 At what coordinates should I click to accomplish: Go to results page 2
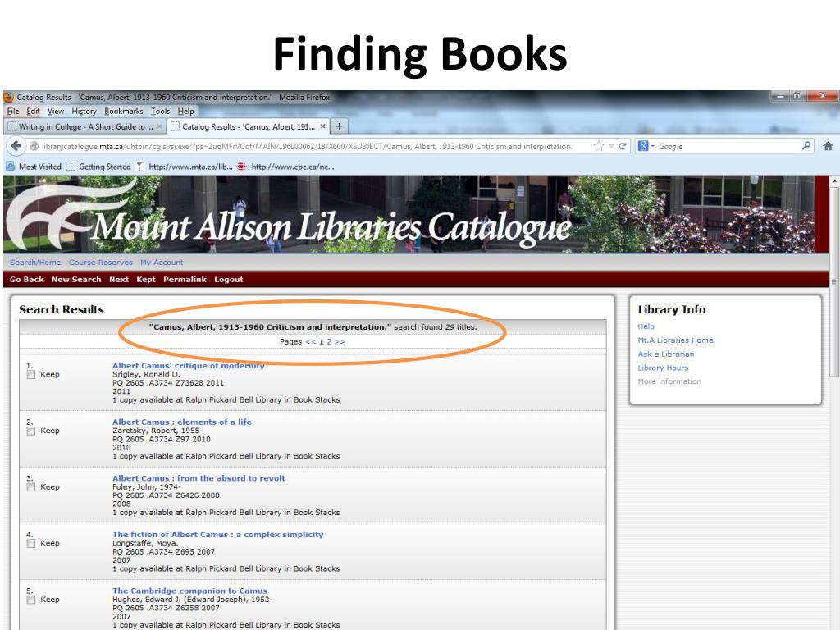coord(329,342)
